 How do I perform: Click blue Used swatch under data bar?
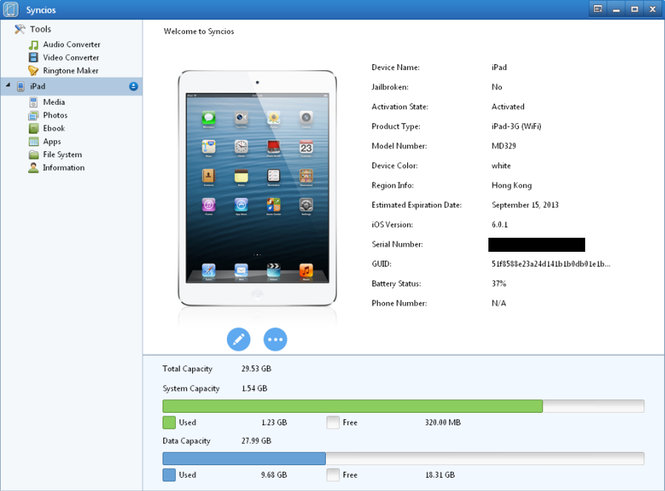[x=169, y=475]
